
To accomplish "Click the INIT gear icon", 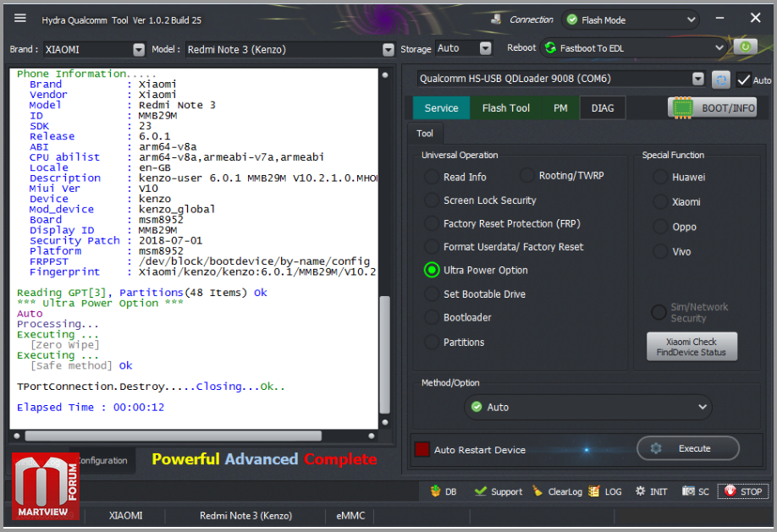I will pos(641,491).
